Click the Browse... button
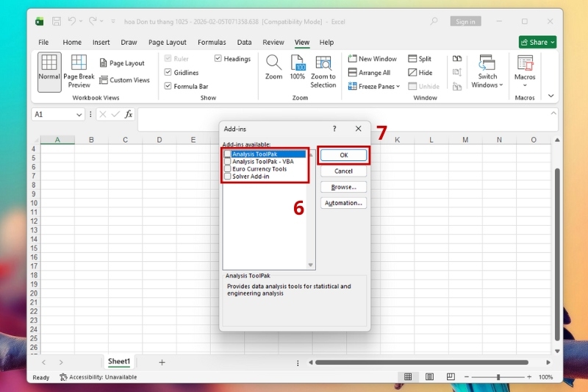588x392 pixels. coord(343,187)
